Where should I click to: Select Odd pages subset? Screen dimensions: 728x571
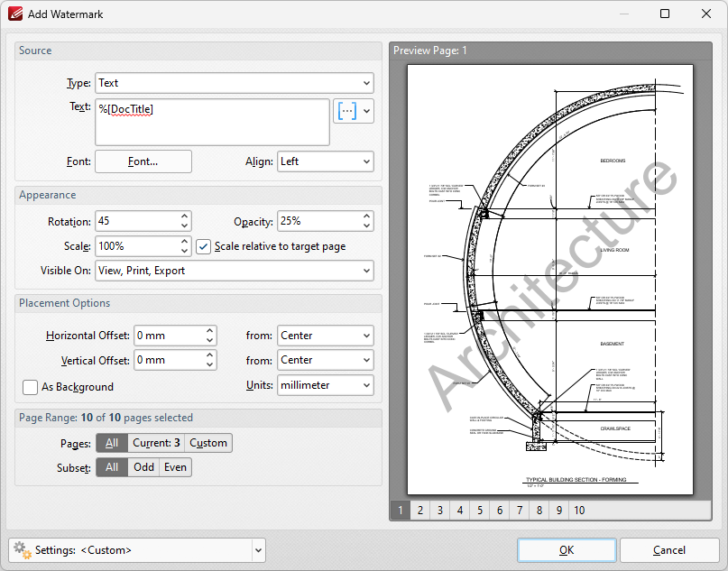click(x=143, y=467)
